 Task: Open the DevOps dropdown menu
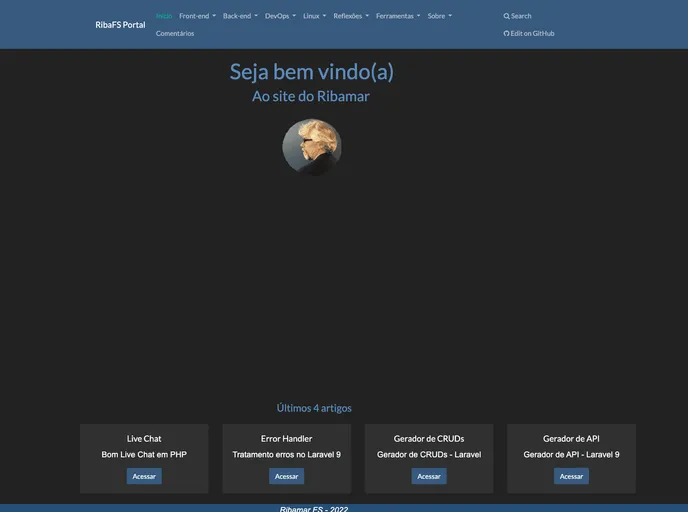pyautogui.click(x=280, y=16)
